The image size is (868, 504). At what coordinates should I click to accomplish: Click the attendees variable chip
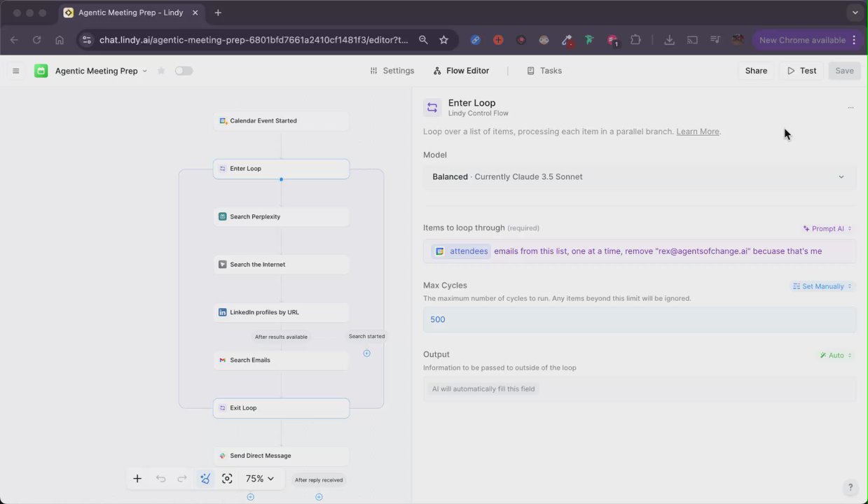tap(462, 251)
